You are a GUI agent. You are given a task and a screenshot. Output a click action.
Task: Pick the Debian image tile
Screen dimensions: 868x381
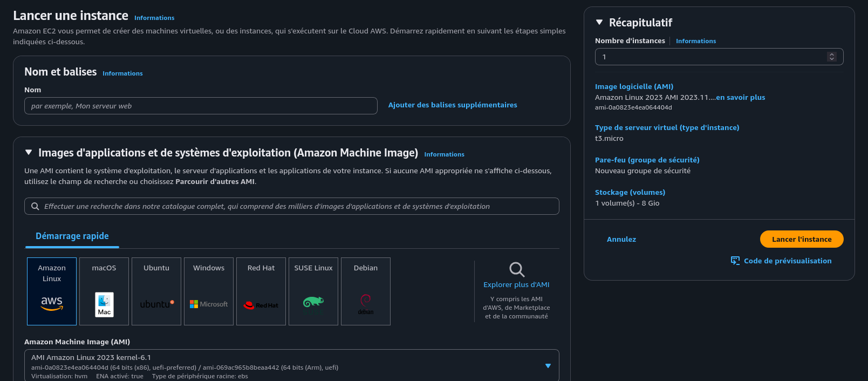[366, 291]
